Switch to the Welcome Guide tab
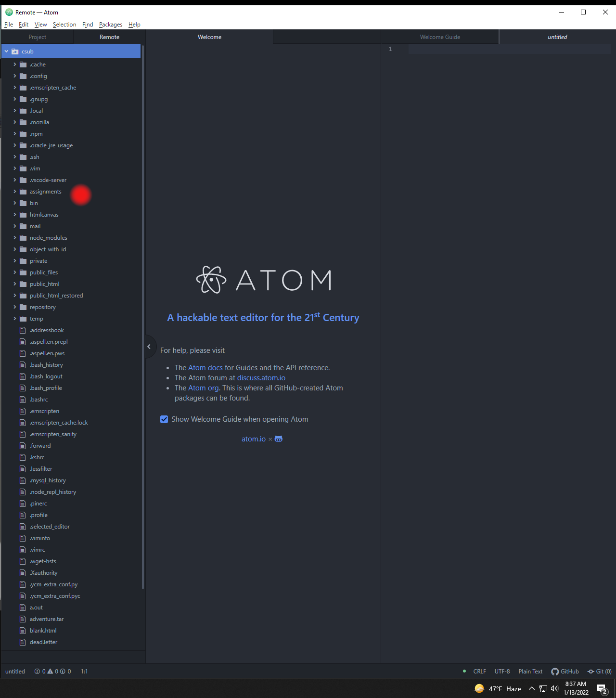The height and width of the screenshot is (698, 616). tap(440, 37)
